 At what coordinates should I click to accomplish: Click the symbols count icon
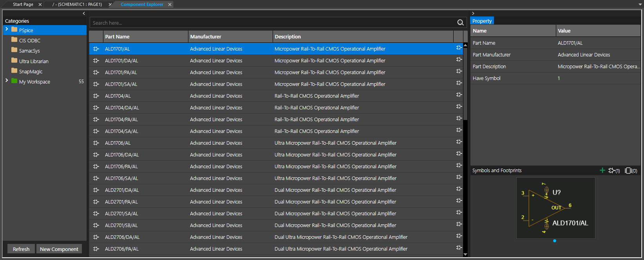pyautogui.click(x=614, y=171)
